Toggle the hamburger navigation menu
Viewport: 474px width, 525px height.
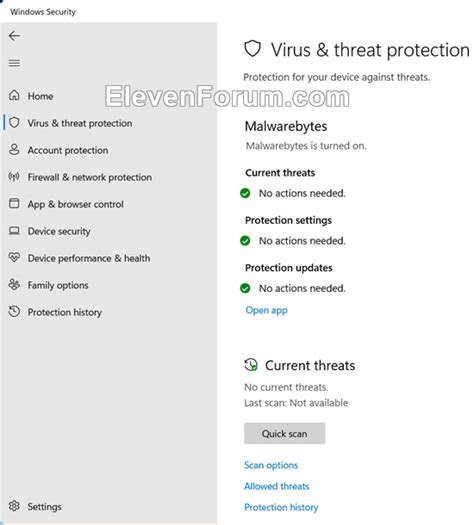pyautogui.click(x=14, y=63)
